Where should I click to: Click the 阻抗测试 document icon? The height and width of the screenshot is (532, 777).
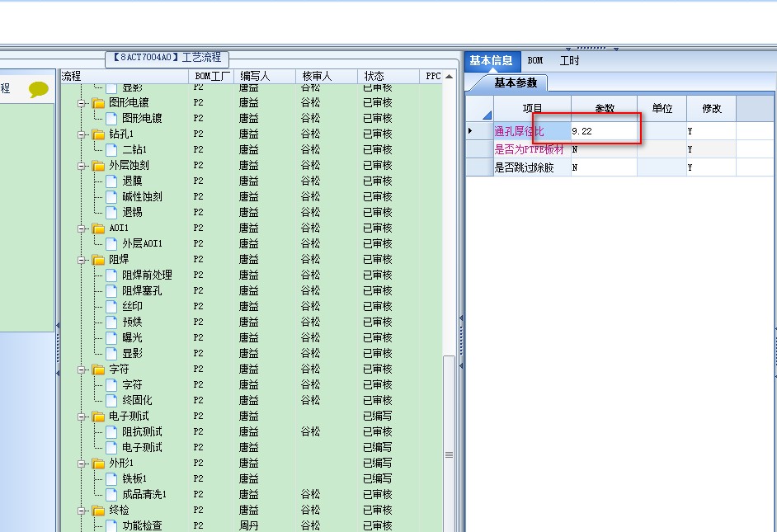click(x=111, y=432)
